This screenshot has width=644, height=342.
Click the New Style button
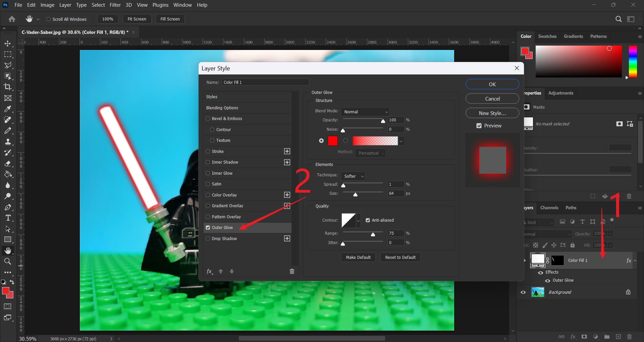[492, 113]
